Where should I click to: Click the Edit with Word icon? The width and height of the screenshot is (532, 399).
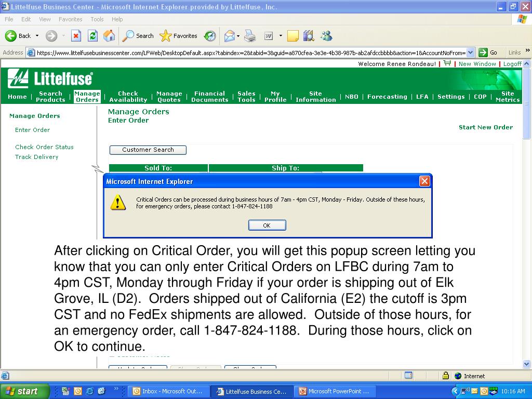269,36
